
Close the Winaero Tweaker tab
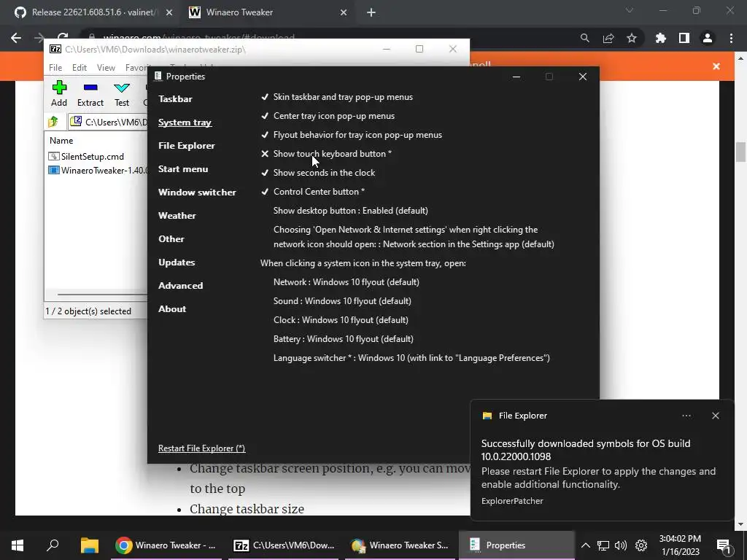(344, 13)
